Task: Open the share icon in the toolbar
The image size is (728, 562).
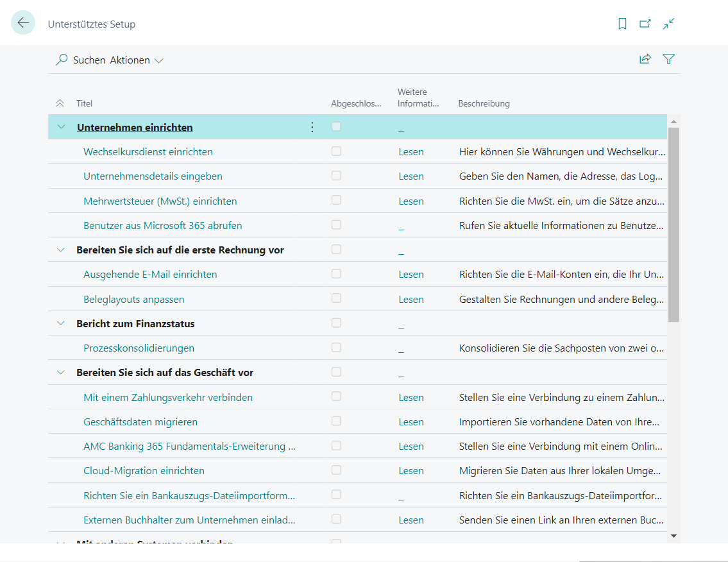Action: [x=645, y=59]
